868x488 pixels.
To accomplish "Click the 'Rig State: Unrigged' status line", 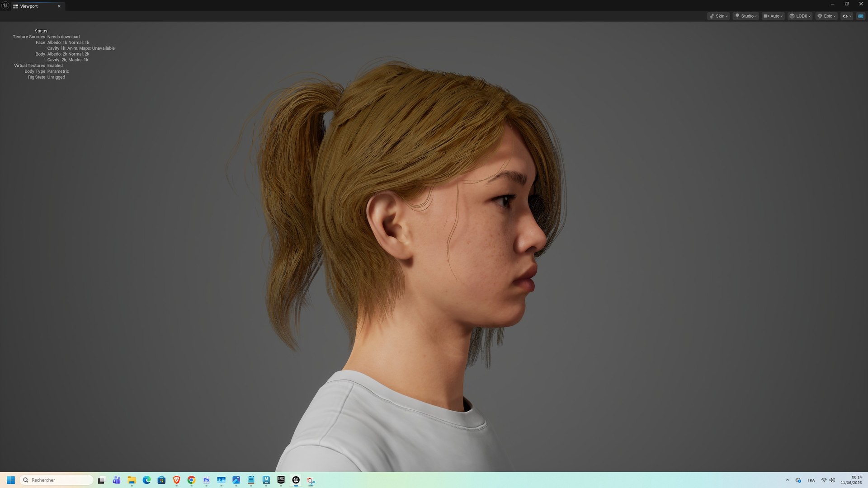I will [x=47, y=77].
